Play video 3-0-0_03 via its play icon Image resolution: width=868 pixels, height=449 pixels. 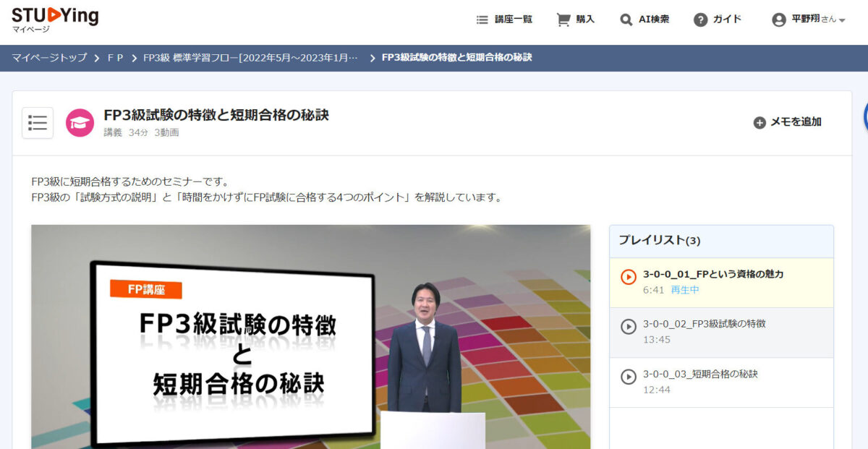coord(629,377)
